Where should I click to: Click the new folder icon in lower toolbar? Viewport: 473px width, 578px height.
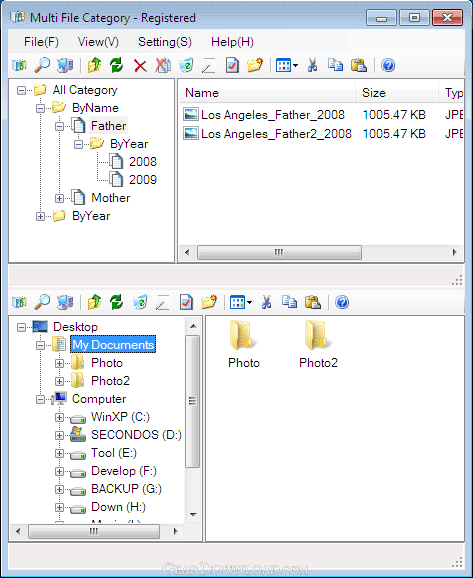point(209,302)
